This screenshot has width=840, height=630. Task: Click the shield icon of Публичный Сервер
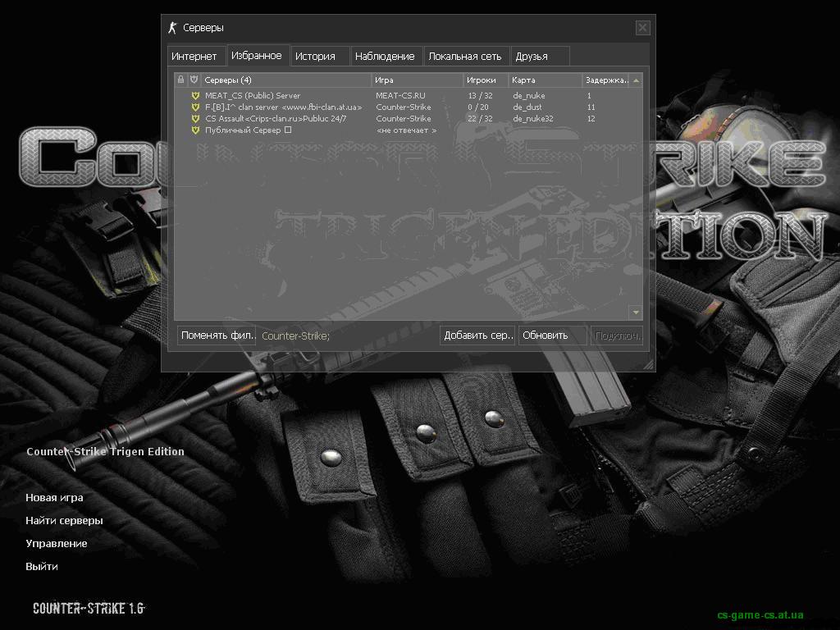[195, 130]
